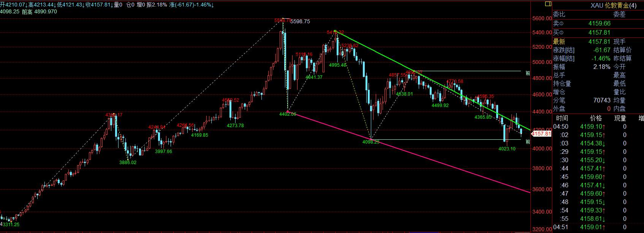The width and height of the screenshot is (644, 233).
Task: Click the low label 3997.66
Action: pyautogui.click(x=163, y=152)
